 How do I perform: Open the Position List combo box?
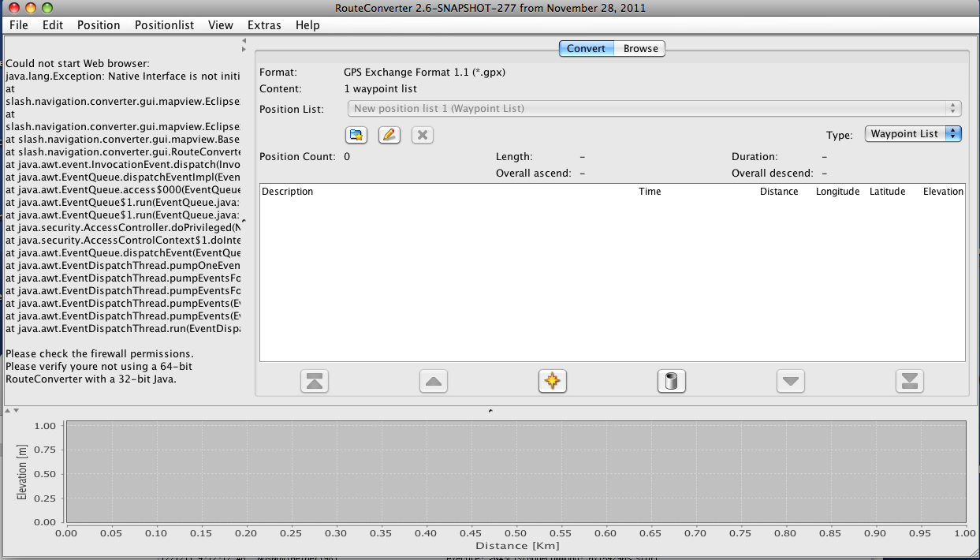[x=654, y=108]
